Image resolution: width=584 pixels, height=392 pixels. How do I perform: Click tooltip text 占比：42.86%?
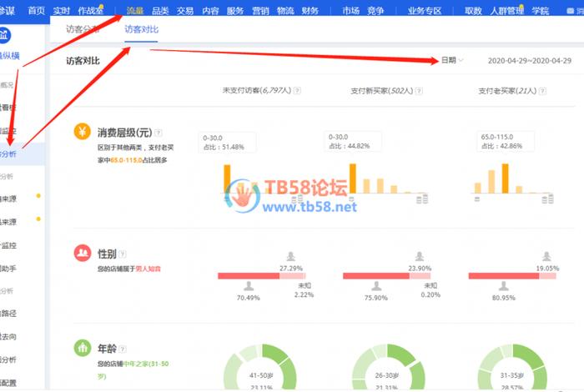click(501, 146)
